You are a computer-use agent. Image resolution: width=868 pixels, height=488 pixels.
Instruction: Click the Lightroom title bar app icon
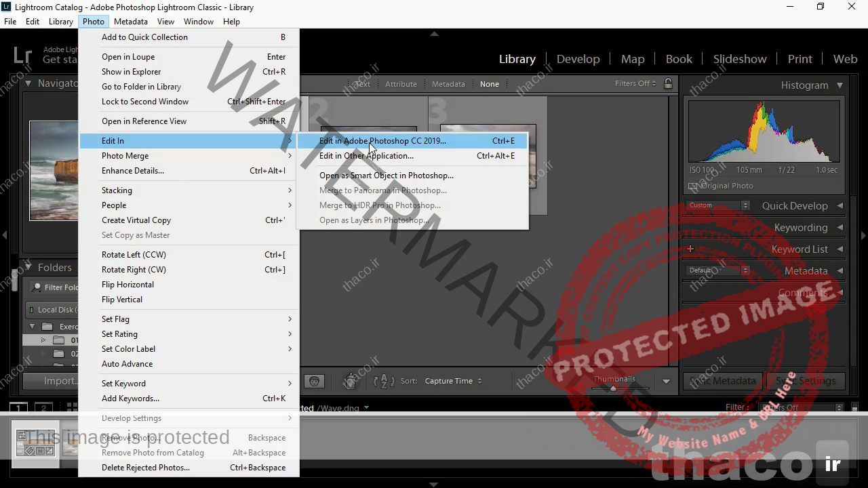pos(7,7)
